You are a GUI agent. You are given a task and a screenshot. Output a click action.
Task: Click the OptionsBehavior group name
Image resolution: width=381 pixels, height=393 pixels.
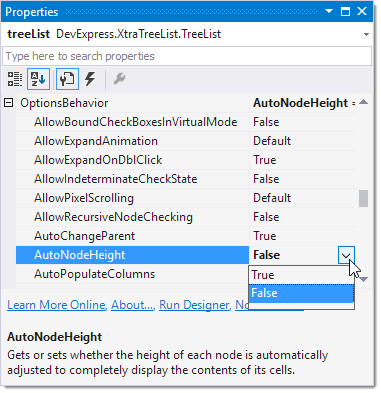(x=64, y=103)
